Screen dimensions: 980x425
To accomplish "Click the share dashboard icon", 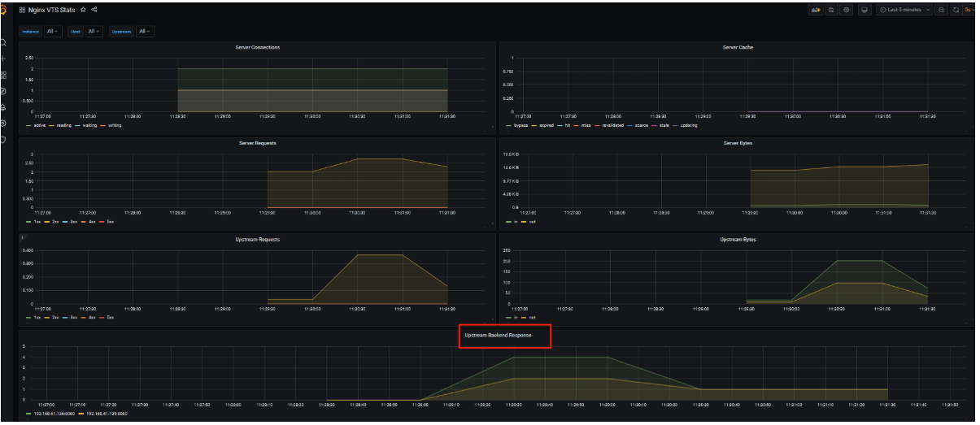I will (94, 10).
